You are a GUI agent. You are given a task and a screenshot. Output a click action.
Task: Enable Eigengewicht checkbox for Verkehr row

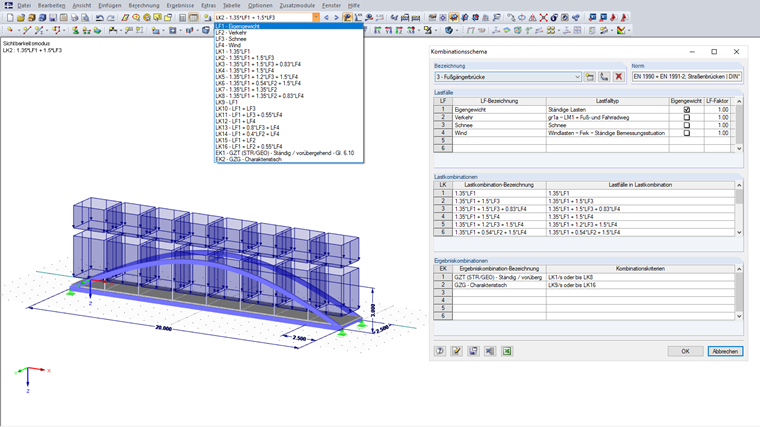(686, 118)
